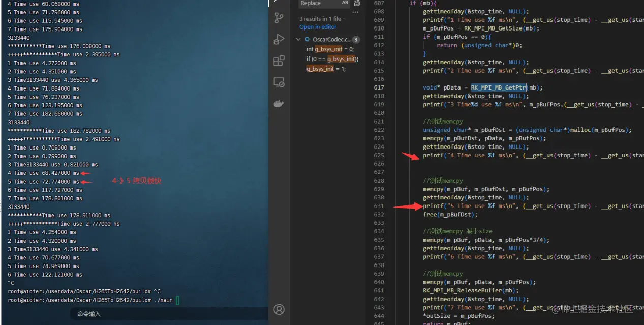Click terminal line '3 Time3133440 use 4.365000 ms'
644x325 pixels.
click(x=53, y=80)
